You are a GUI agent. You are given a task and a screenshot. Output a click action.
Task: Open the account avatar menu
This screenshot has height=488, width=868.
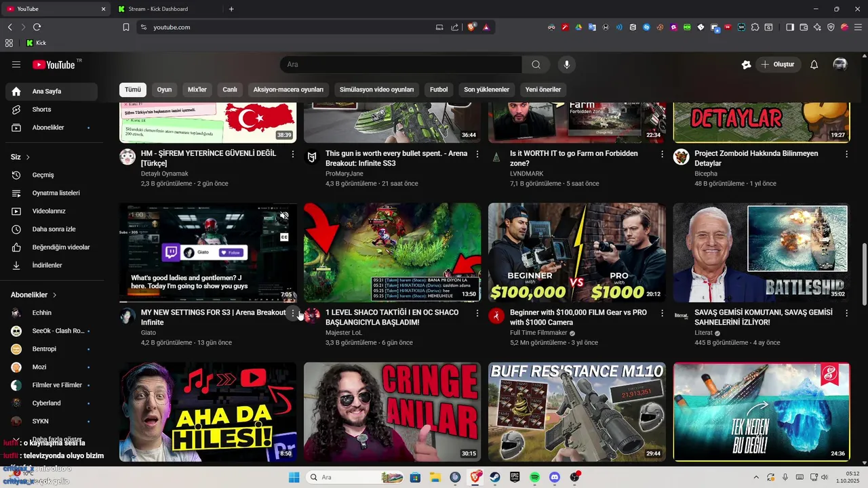840,64
